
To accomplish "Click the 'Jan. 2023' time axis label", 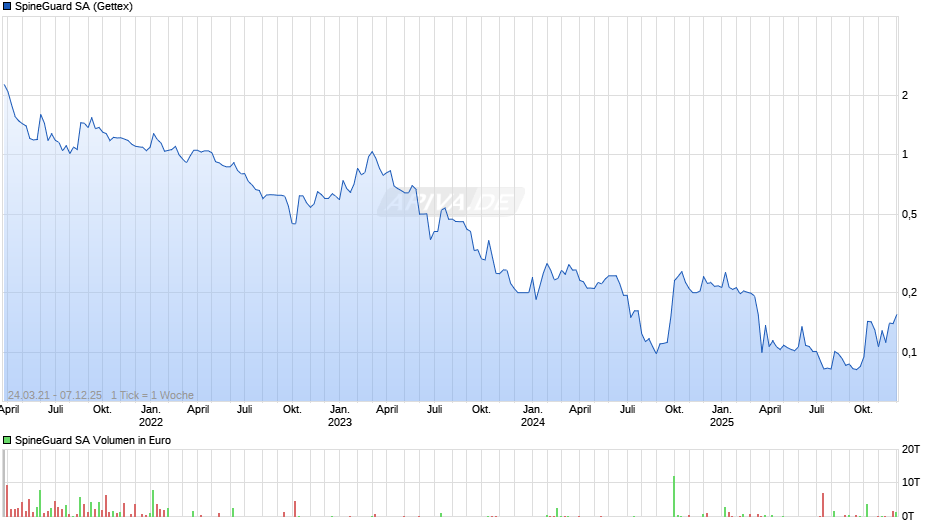I will [339, 416].
